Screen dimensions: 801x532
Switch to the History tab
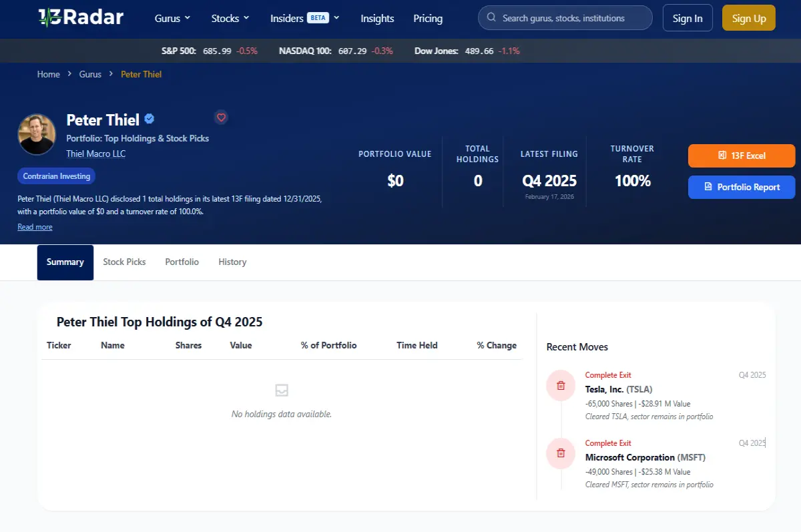[x=232, y=262]
